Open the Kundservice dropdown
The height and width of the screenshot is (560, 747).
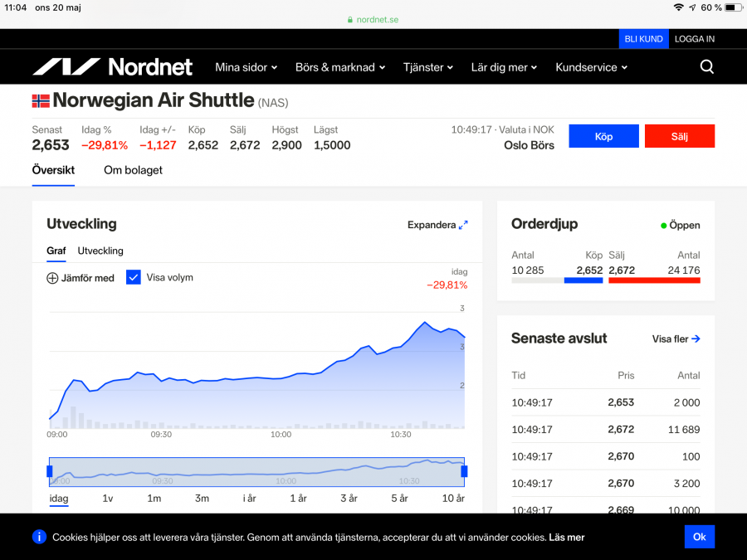(x=591, y=67)
